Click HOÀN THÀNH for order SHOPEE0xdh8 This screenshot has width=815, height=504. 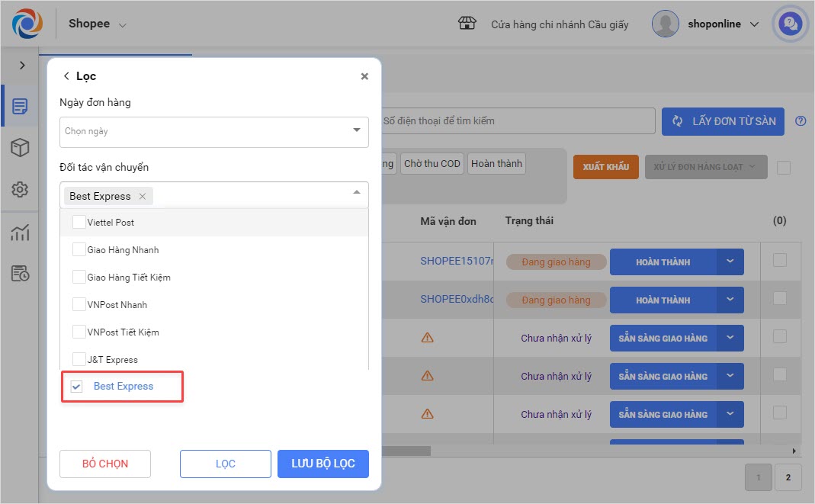pyautogui.click(x=663, y=300)
